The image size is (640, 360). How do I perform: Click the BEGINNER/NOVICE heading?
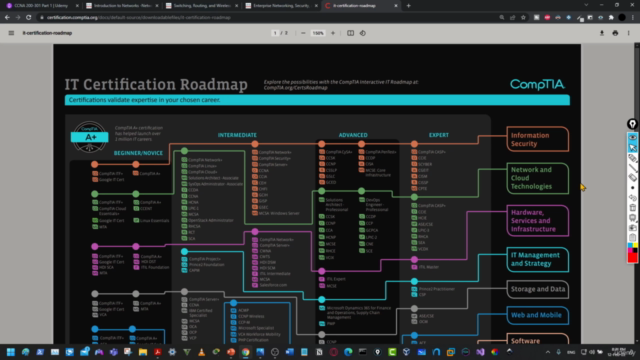(x=138, y=153)
